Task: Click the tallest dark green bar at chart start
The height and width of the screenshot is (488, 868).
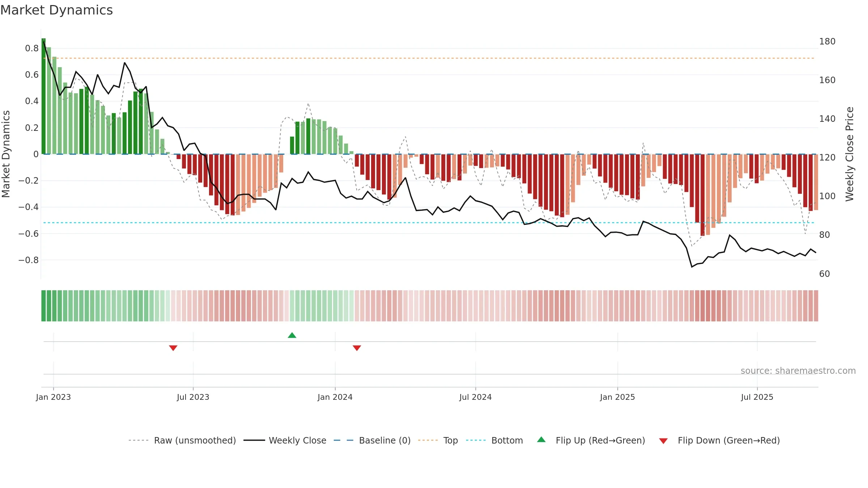Action: (43, 96)
